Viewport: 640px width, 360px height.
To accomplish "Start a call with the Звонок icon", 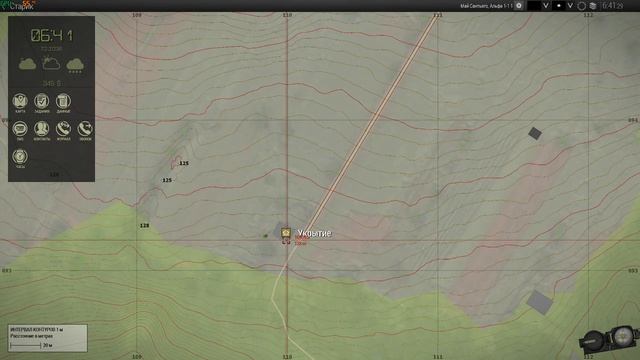I will click(85, 129).
